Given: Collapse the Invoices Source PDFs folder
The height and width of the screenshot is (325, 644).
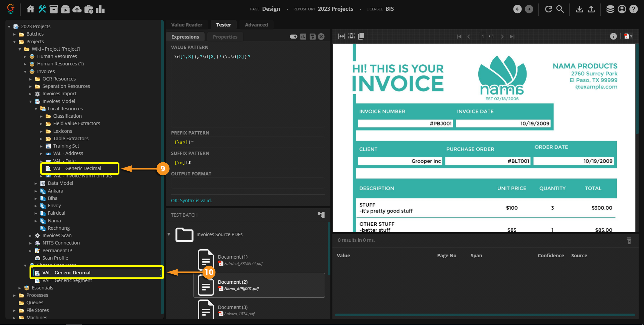Looking at the screenshot, I should (x=169, y=234).
